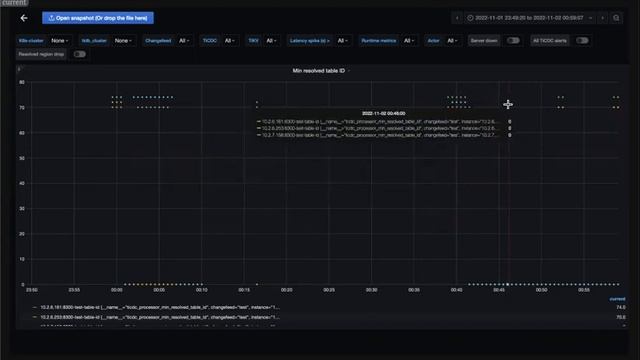The height and width of the screenshot is (360, 640).
Task: Click the panel info icon at top-left
Action: pos(19,69)
